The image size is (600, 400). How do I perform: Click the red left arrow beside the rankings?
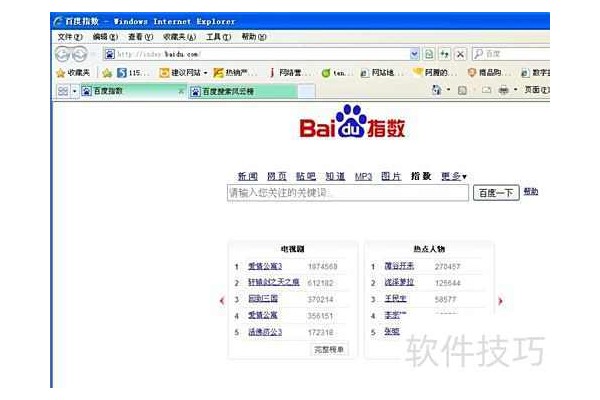222,301
